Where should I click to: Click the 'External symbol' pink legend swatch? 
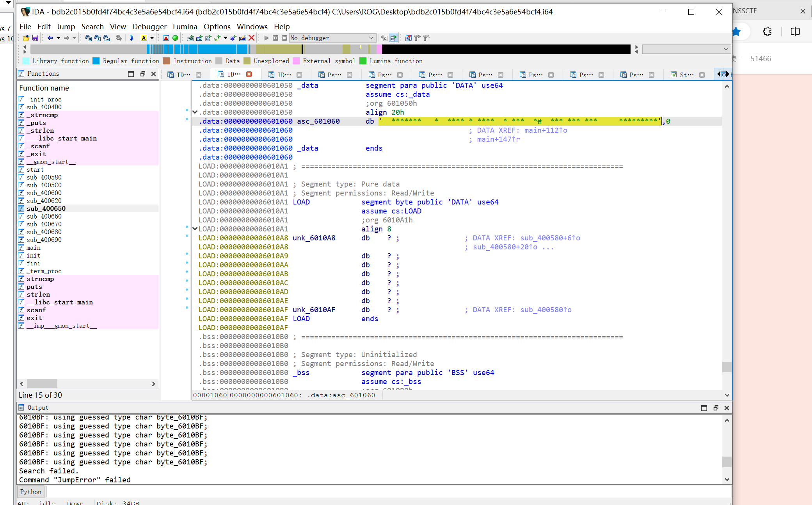[296, 61]
